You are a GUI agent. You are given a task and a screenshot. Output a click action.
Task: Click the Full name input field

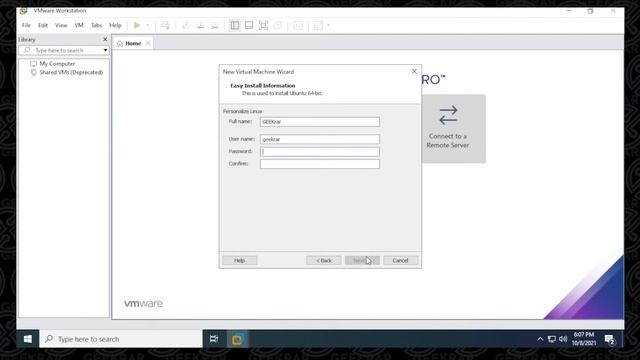[x=320, y=122]
